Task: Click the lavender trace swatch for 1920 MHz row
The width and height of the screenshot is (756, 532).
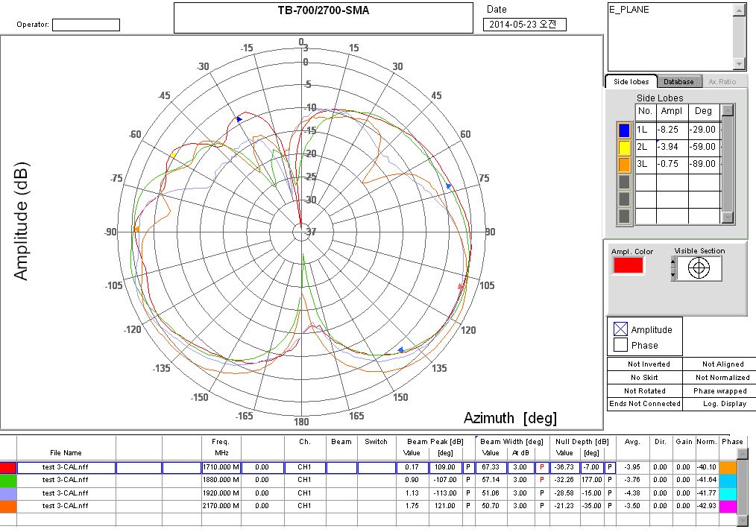Action: (x=7, y=493)
